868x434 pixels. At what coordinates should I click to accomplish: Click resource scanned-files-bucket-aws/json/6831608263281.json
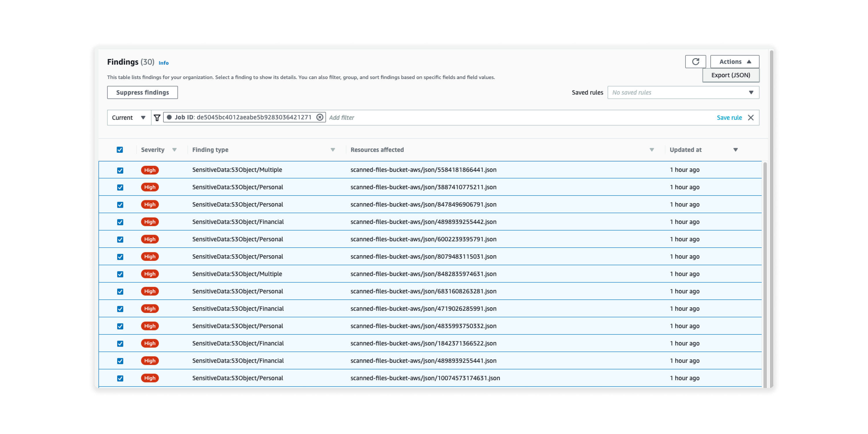tap(423, 291)
